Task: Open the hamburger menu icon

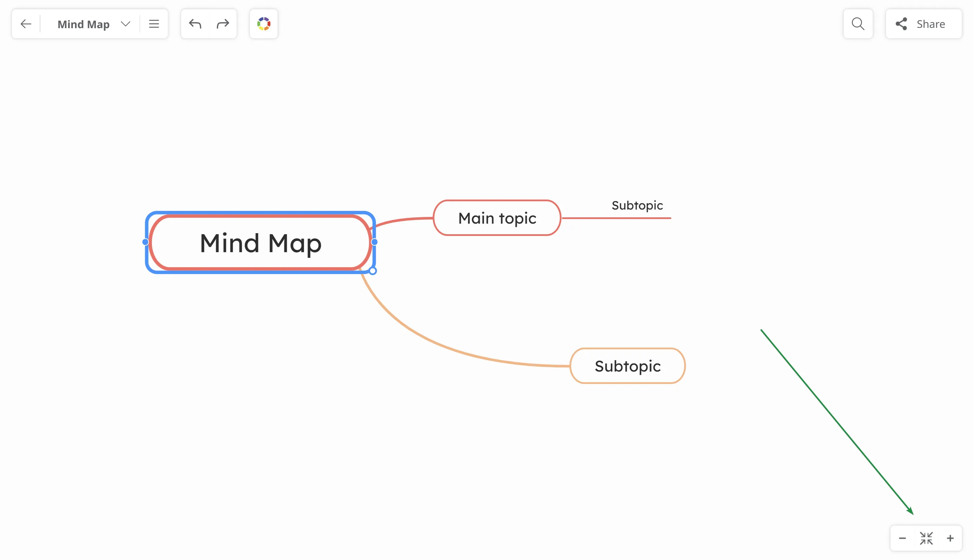Action: point(154,24)
